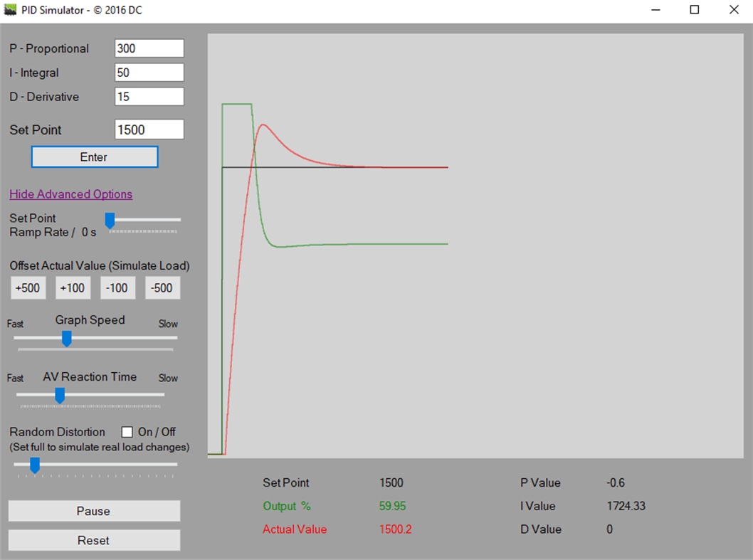Click the PID Simulator title bar icon
Viewport: 753px width, 560px height.
tap(11, 10)
